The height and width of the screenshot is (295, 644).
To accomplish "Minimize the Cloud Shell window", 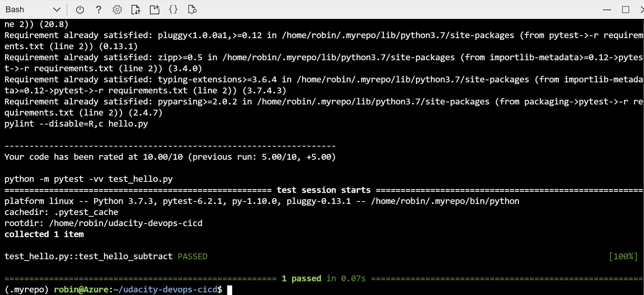I will pos(607,9).
